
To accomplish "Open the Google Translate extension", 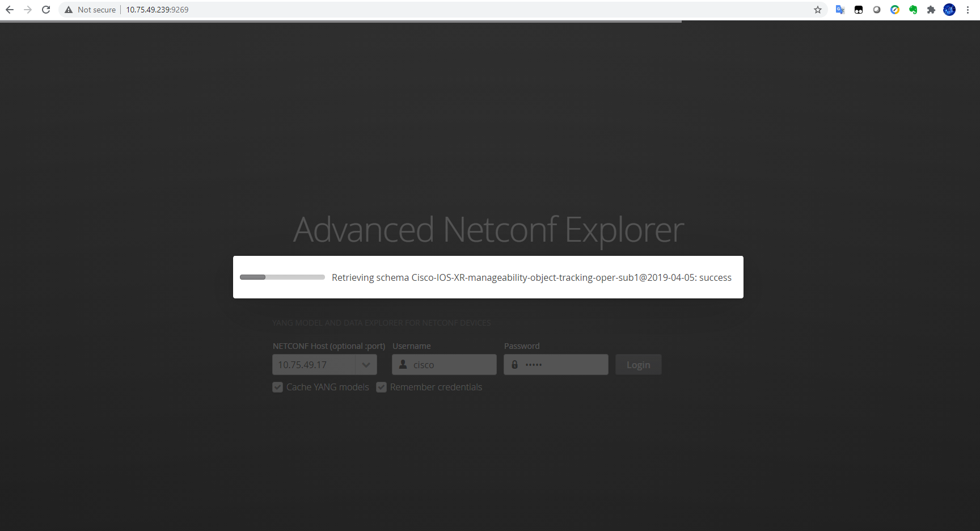I will [x=840, y=10].
